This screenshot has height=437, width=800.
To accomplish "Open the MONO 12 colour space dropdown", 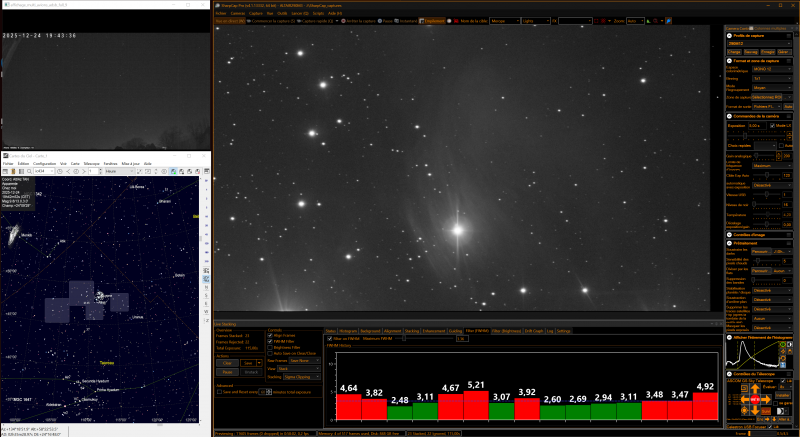I will [x=772, y=69].
